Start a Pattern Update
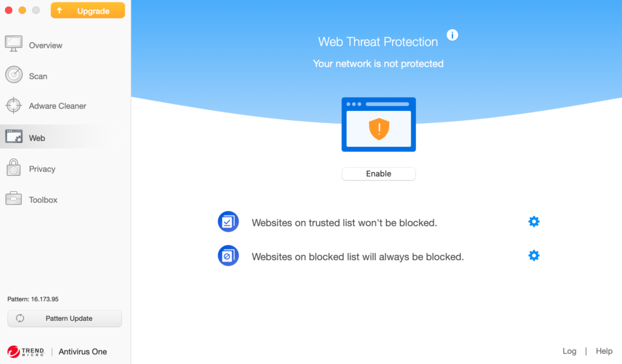This screenshot has width=622, height=364. [64, 318]
